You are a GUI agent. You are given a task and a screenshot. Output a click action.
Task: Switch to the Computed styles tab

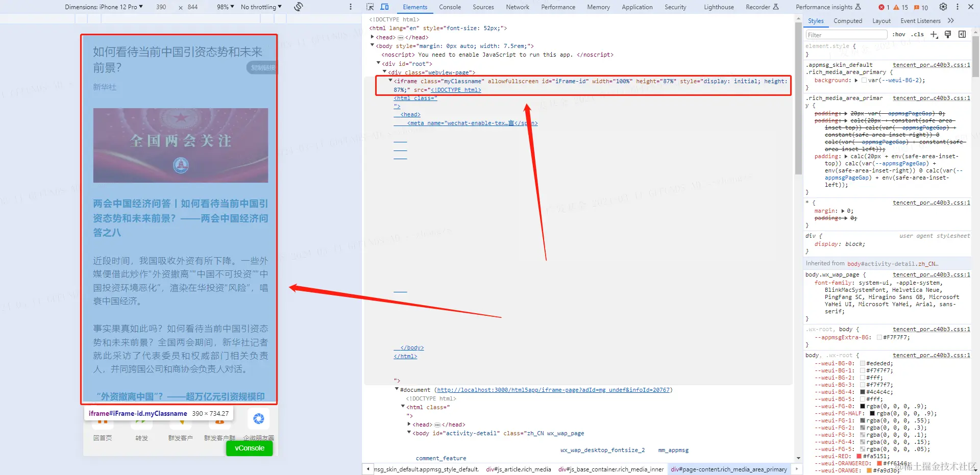click(x=848, y=21)
